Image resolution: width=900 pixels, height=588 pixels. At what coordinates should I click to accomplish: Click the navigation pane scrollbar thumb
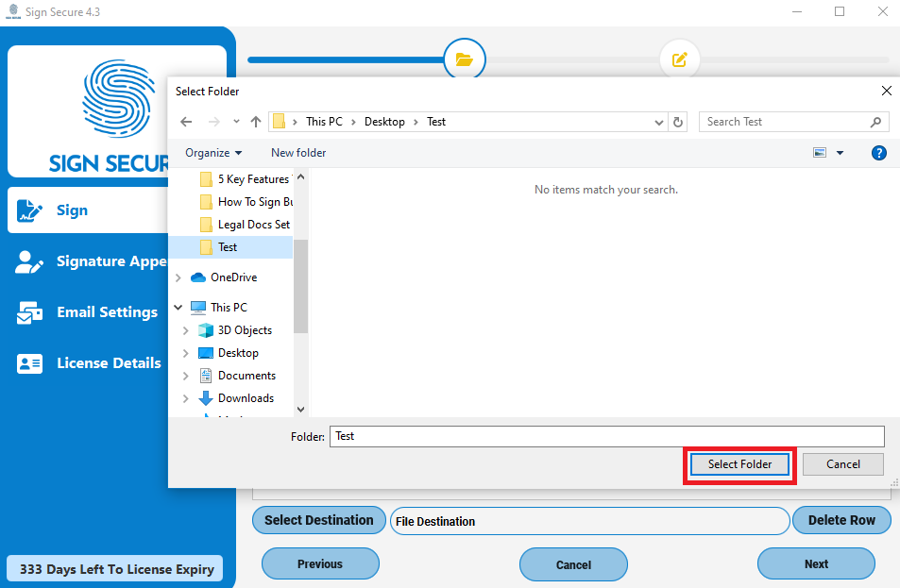tap(300, 286)
